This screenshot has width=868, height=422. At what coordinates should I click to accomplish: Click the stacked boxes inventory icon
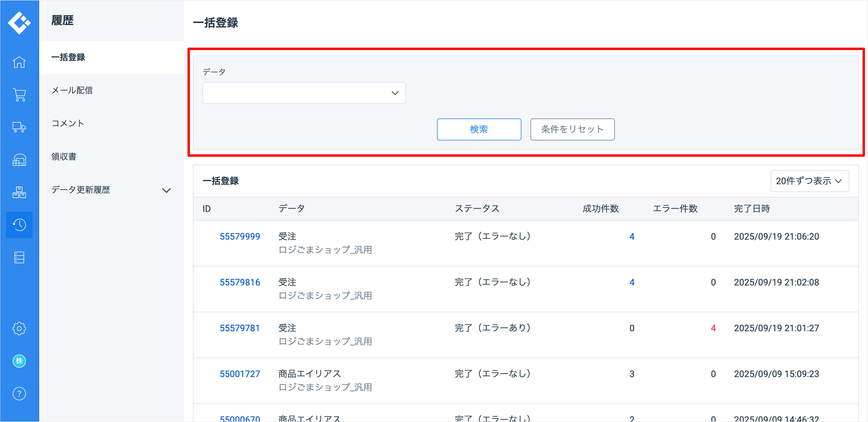point(19,192)
